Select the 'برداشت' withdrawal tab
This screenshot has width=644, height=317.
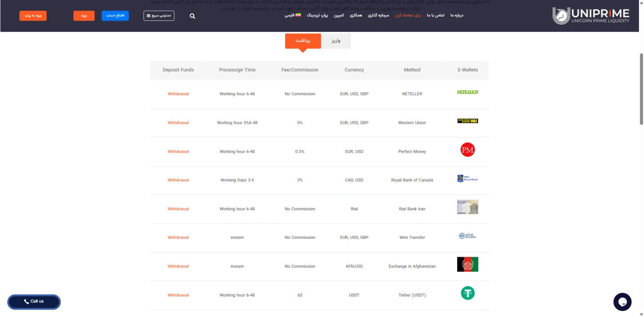[x=303, y=41]
